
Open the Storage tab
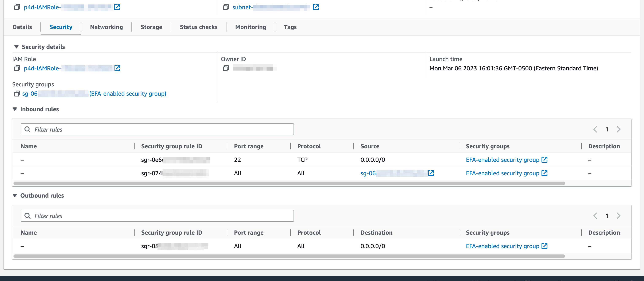(151, 27)
